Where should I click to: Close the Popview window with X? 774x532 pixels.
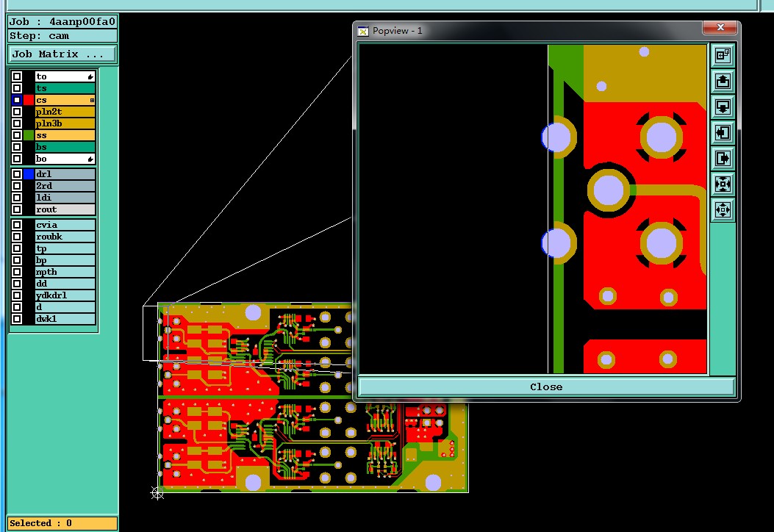[720, 28]
